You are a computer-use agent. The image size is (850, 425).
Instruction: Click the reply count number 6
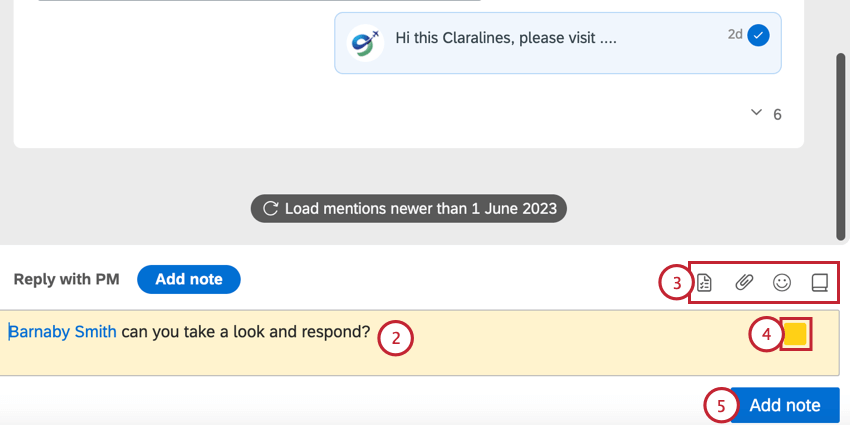777,114
